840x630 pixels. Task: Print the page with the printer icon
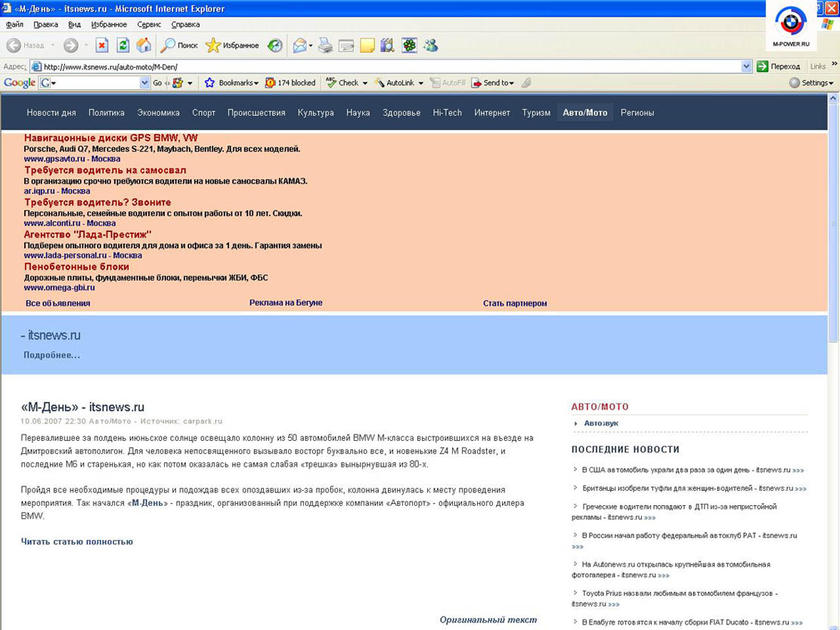pyautogui.click(x=325, y=45)
